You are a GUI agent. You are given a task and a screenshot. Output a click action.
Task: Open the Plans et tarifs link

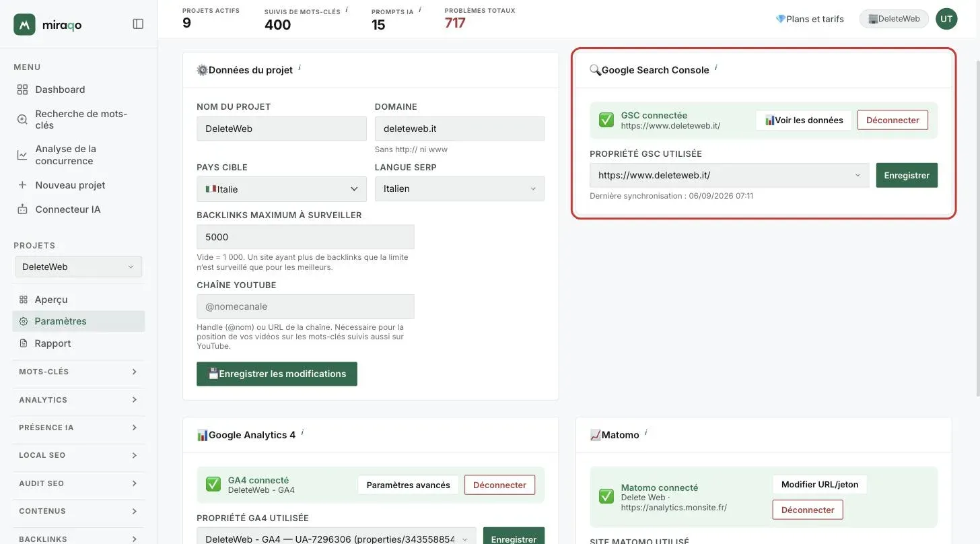click(x=810, y=19)
